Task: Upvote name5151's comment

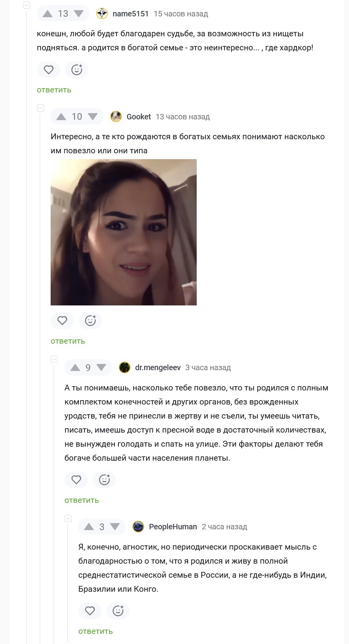Action: point(48,14)
